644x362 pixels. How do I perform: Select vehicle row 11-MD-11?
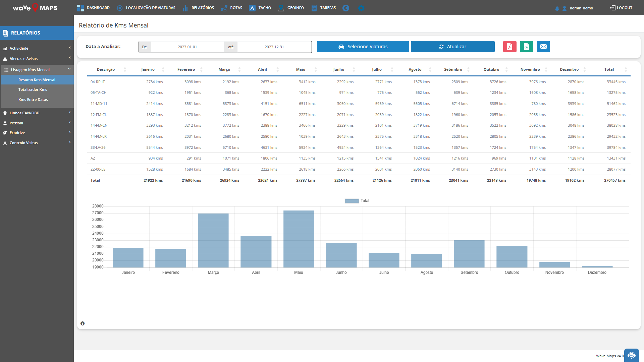358,104
